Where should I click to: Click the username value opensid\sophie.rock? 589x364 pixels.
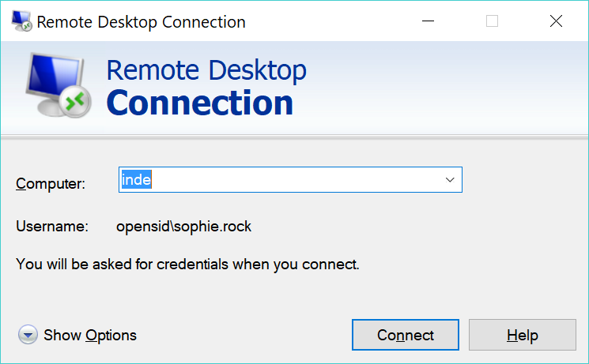(183, 227)
